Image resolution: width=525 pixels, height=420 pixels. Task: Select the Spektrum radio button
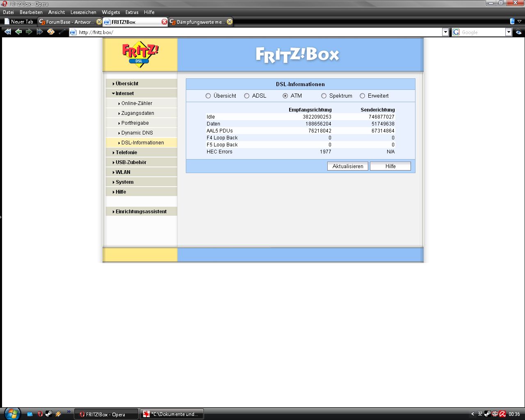[x=324, y=96]
